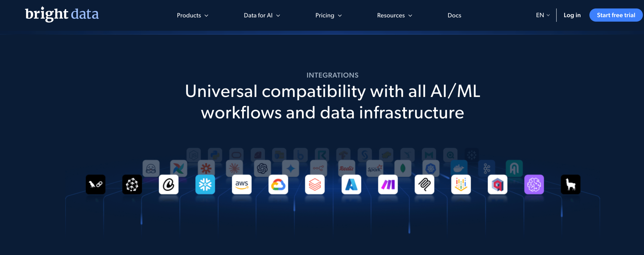Select the Tableau plus-cluster icon
Image resolution: width=644 pixels, height=255 pixels.
click(472, 155)
